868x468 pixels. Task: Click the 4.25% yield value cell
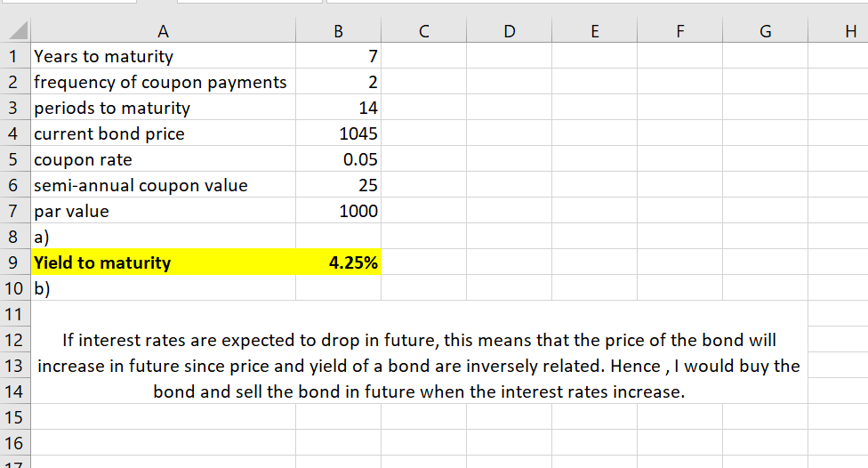339,262
